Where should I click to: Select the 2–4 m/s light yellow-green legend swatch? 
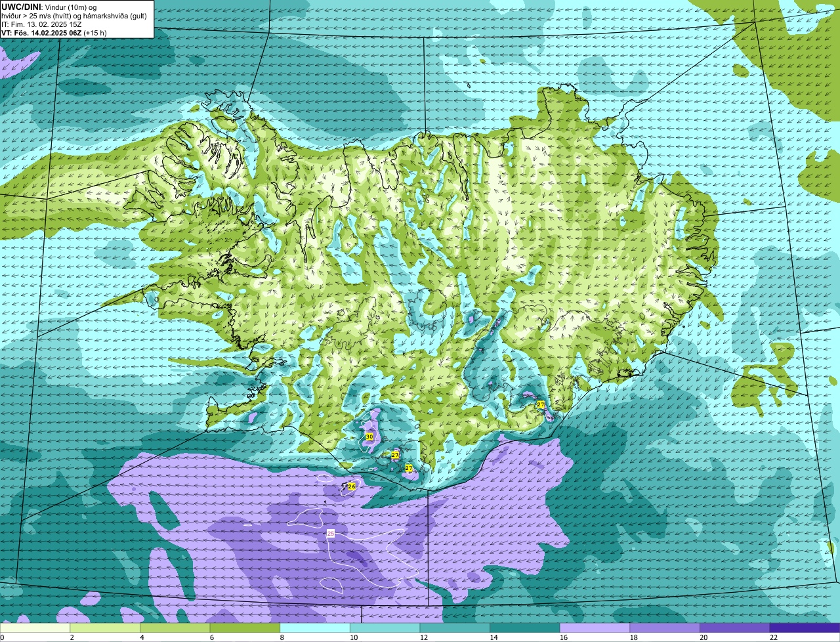[x=105, y=628]
